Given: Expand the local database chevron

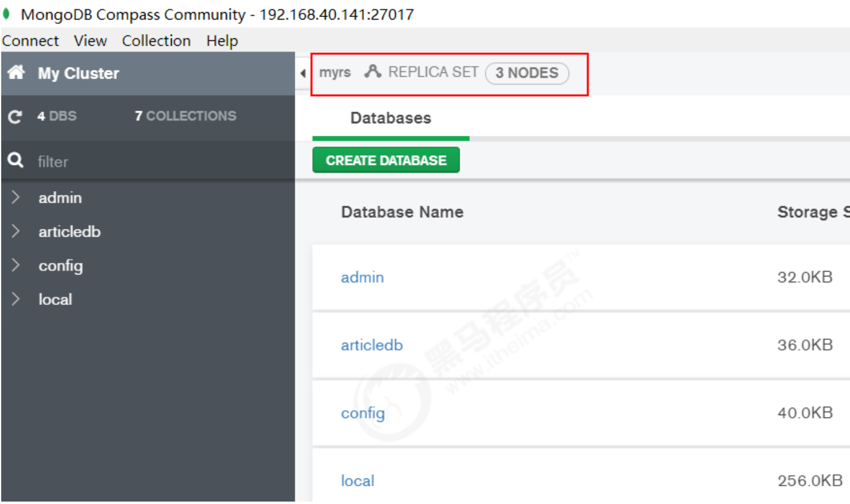Looking at the screenshot, I should pos(16,299).
